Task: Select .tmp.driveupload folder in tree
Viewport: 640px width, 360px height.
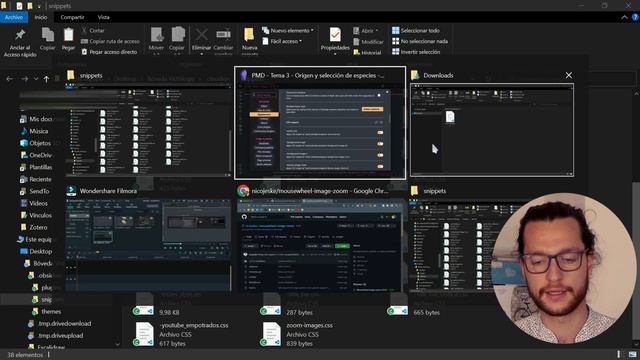Action: [56, 336]
